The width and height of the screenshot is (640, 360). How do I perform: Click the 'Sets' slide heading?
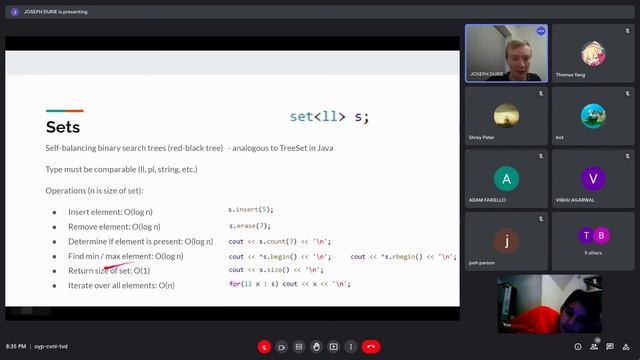(63, 127)
